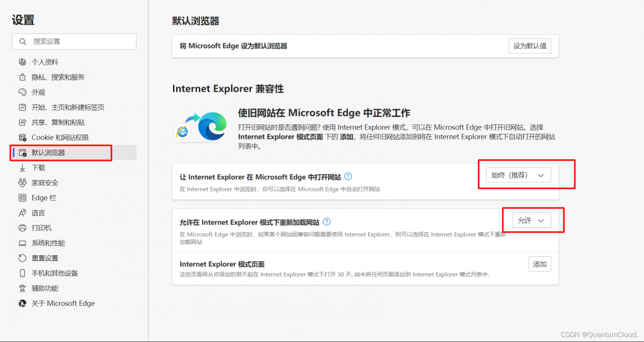Screen dimensions: 644x342
Task: Click the 默认浏览器 sidebar icon
Action: tap(22, 153)
